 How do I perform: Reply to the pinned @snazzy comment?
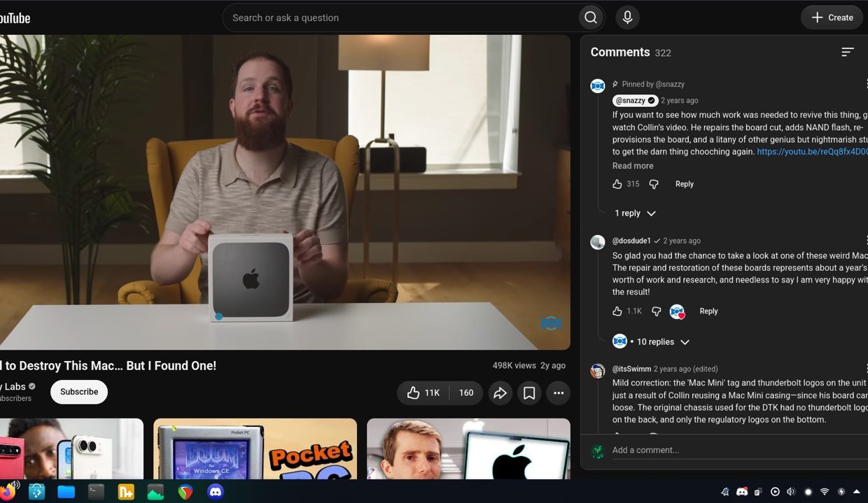685,184
